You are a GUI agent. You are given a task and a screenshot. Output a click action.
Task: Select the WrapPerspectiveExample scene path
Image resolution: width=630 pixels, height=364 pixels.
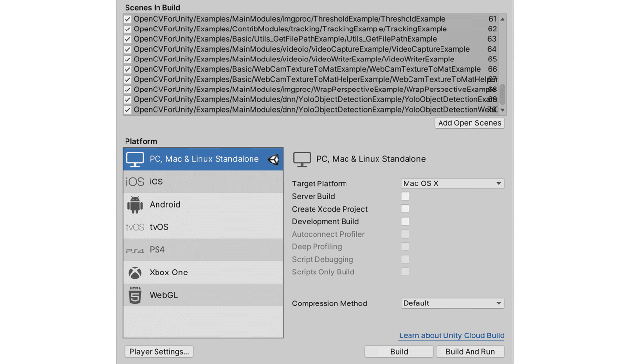point(315,90)
